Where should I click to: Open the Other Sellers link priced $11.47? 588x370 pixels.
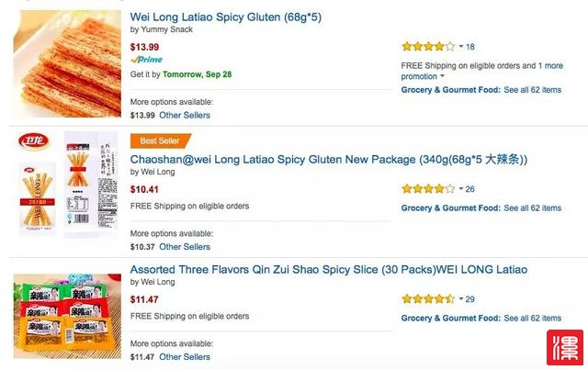tap(185, 357)
